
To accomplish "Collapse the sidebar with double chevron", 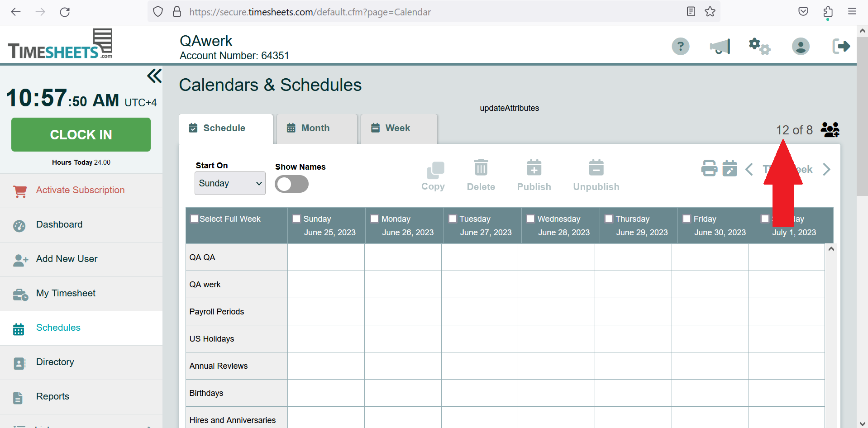I will pyautogui.click(x=154, y=76).
